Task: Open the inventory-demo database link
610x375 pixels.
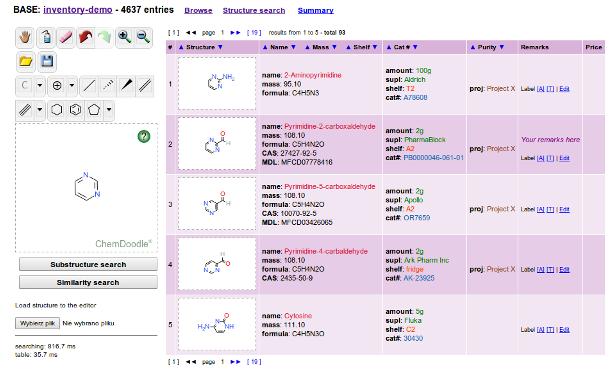Action: pos(78,10)
